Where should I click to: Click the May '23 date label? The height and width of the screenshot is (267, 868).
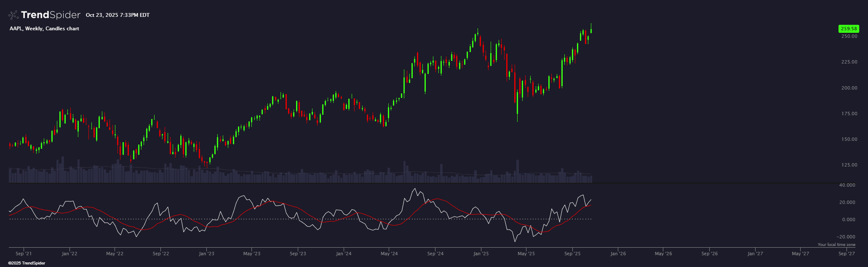coord(252,254)
